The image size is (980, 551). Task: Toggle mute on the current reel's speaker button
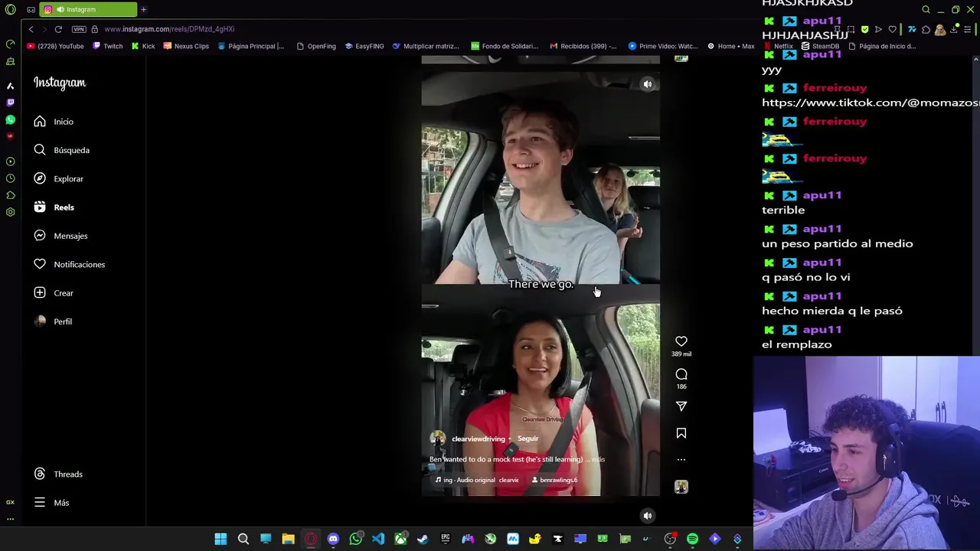648,84
